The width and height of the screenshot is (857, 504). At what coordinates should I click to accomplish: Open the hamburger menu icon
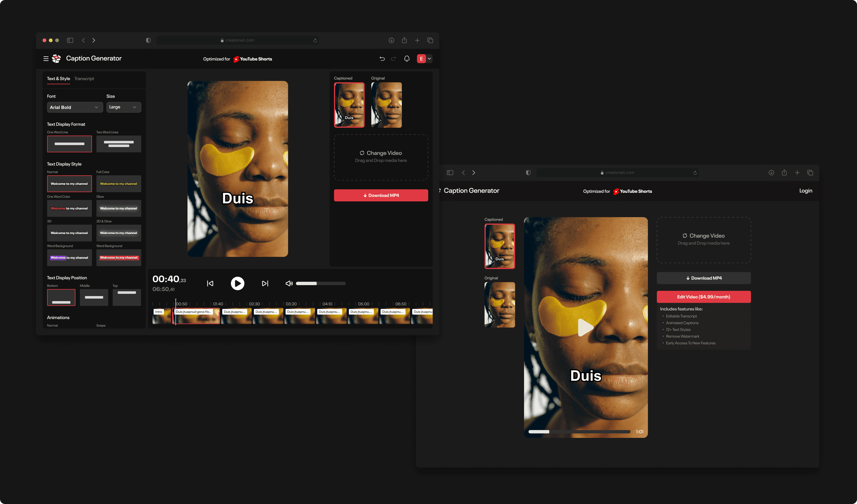[46, 59]
